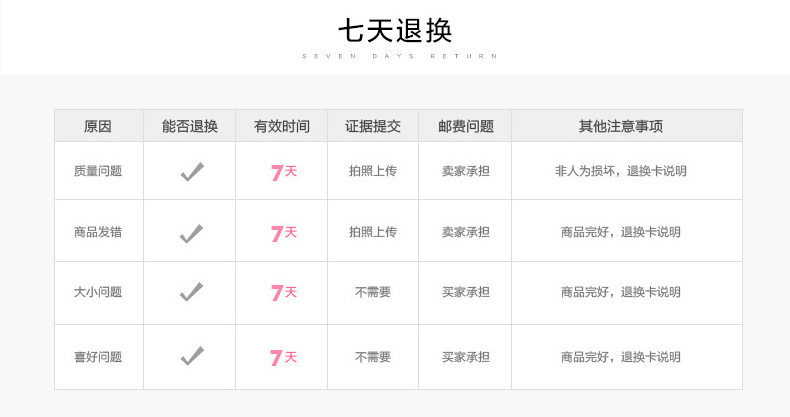The height and width of the screenshot is (417, 790).
Task: Select the 证据提交 column header
Action: [373, 127]
